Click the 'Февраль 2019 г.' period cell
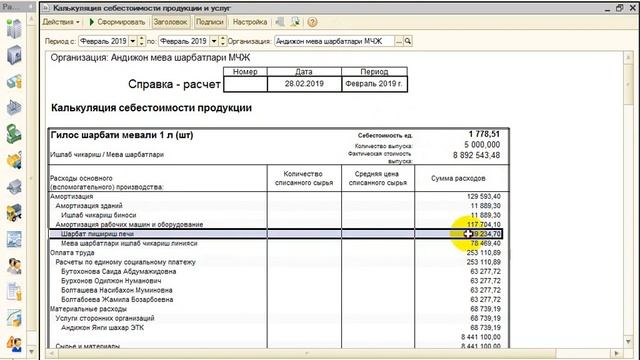Image resolution: width=640 pixels, height=360 pixels. (374, 84)
